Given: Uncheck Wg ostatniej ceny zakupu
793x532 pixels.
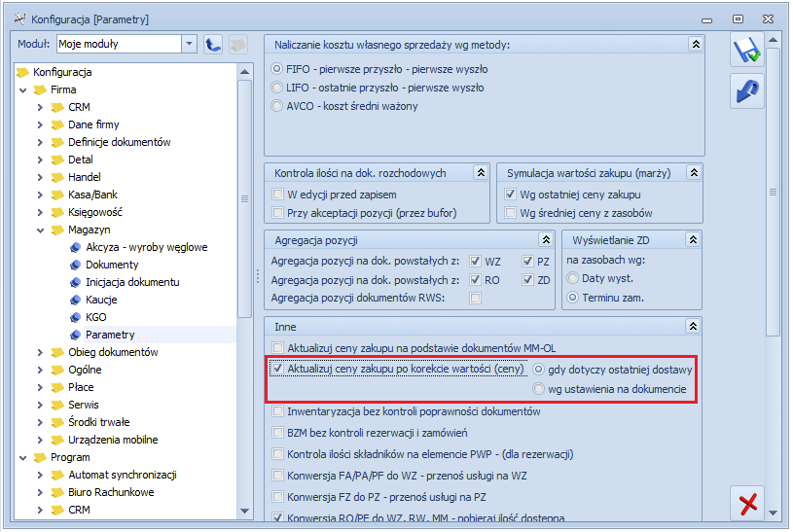Looking at the screenshot, I should coord(510,195).
